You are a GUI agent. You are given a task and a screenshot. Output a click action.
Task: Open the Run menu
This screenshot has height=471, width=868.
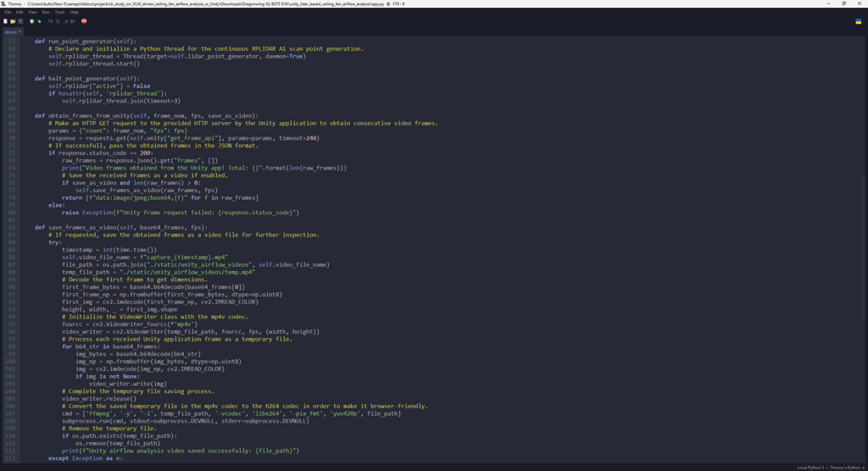tap(46, 12)
